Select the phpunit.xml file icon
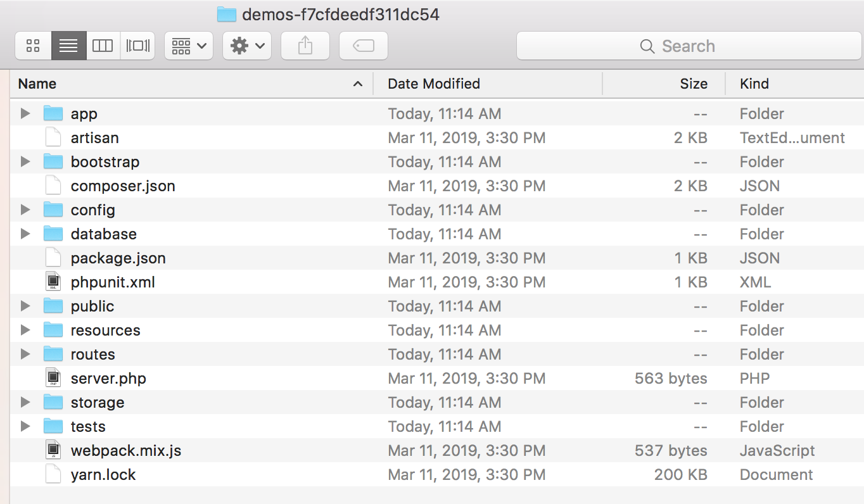The width and height of the screenshot is (864, 504). pyautogui.click(x=53, y=282)
